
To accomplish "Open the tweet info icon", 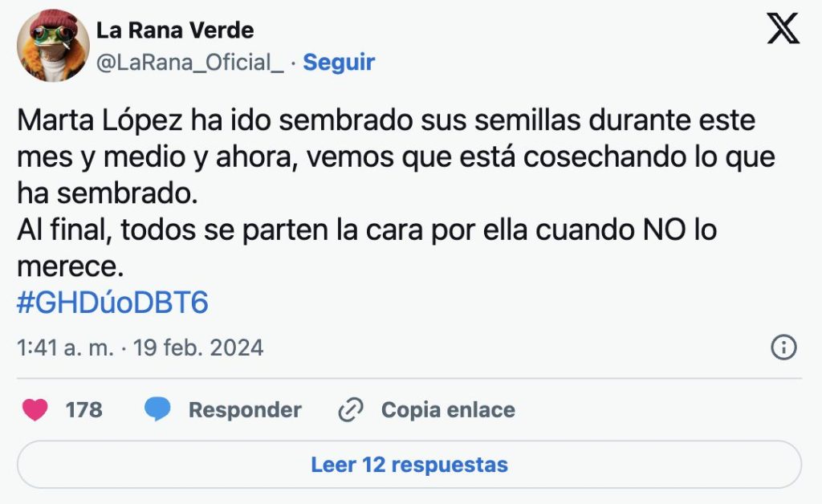I will click(x=783, y=348).
